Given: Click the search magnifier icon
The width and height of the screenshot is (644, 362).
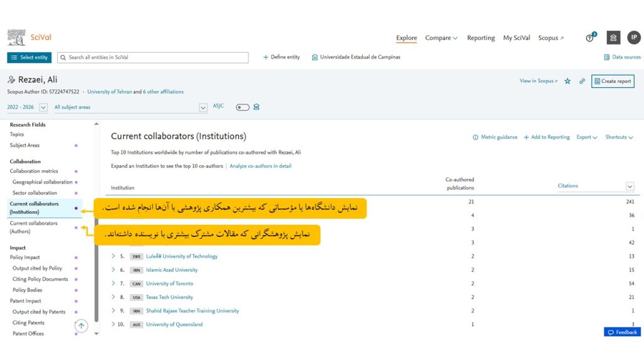Looking at the screenshot, I should pyautogui.click(x=64, y=57).
